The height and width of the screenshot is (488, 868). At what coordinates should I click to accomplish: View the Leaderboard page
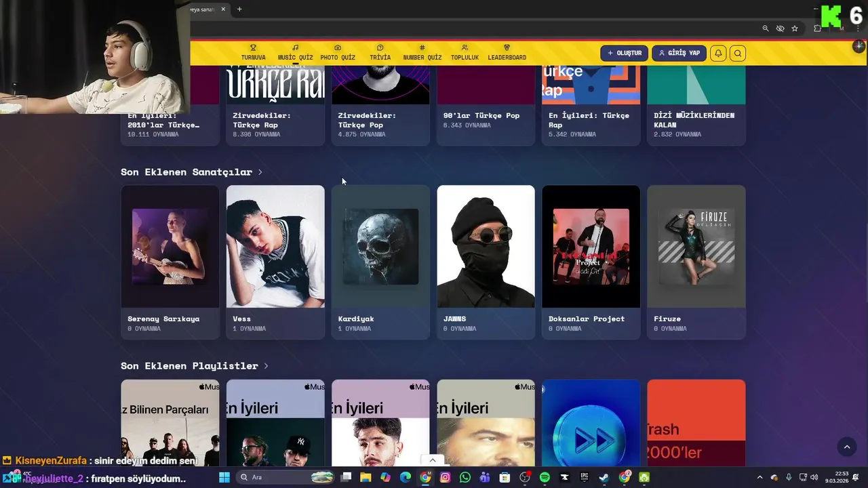click(x=507, y=53)
